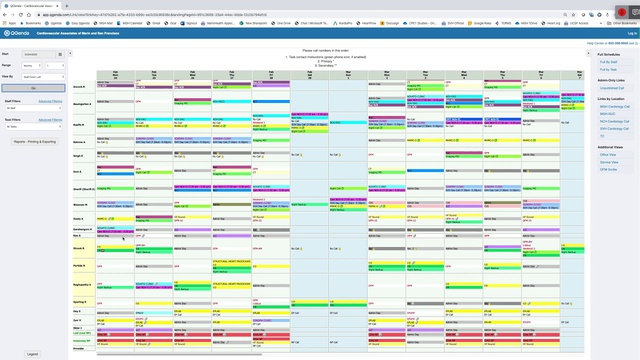Viewport: 640px width, 360px height.
Task: Open the MGH Calendar bookmark
Action: pyautogui.click(x=130, y=23)
